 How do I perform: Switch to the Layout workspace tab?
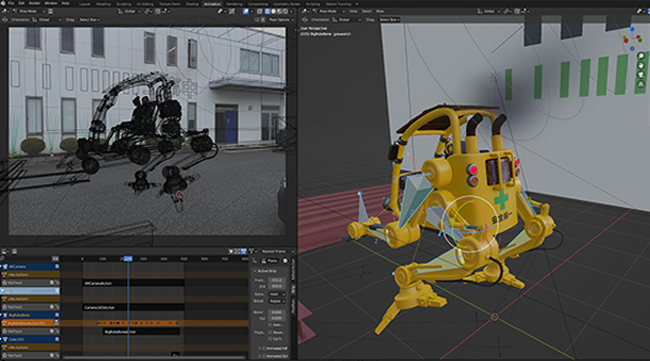pos(85,4)
